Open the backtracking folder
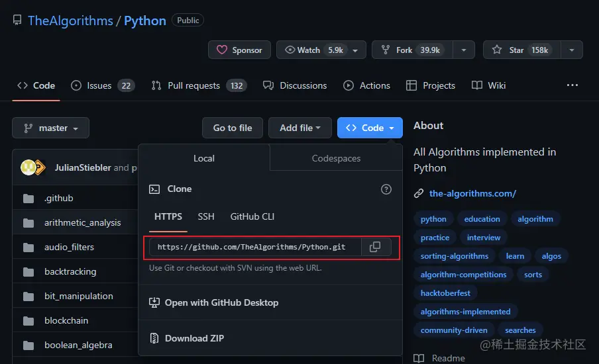Screen dimensions: 599x364 (70, 271)
